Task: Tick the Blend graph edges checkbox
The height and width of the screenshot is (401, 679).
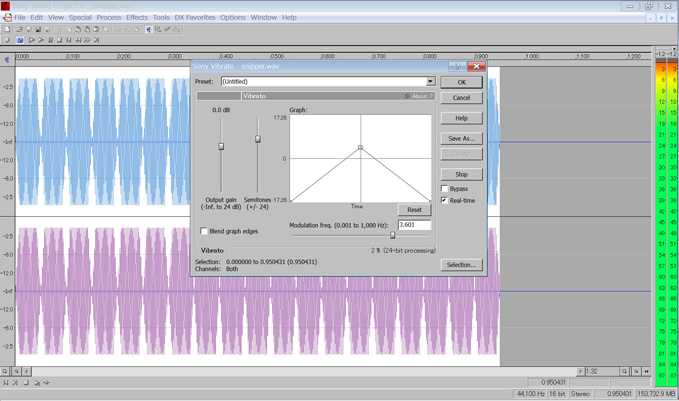Action: click(205, 231)
